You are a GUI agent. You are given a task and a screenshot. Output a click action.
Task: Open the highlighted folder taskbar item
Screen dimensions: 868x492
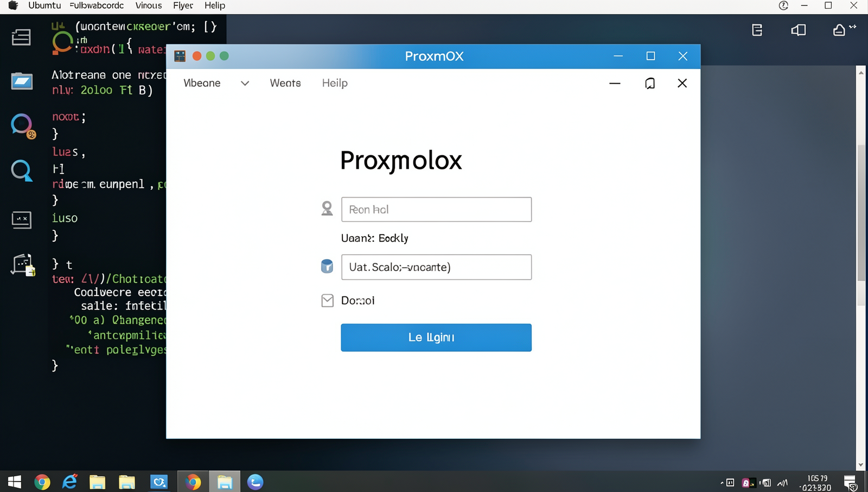pos(225,482)
